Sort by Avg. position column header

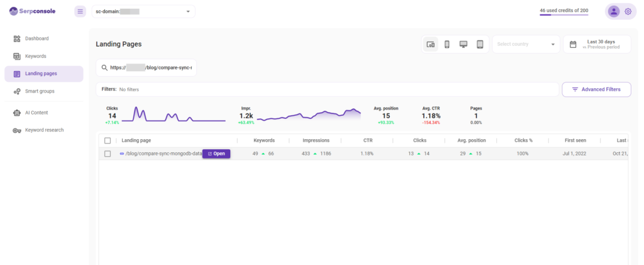pos(472,140)
